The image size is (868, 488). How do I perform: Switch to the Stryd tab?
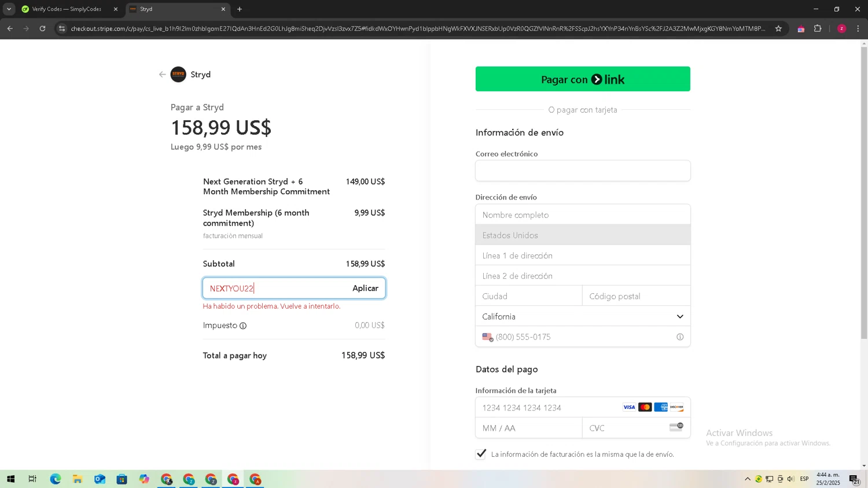[176, 9]
